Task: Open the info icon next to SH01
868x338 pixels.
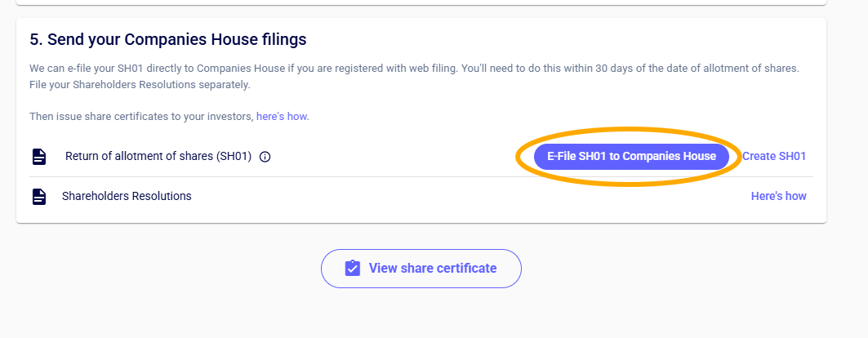Action: (265, 157)
